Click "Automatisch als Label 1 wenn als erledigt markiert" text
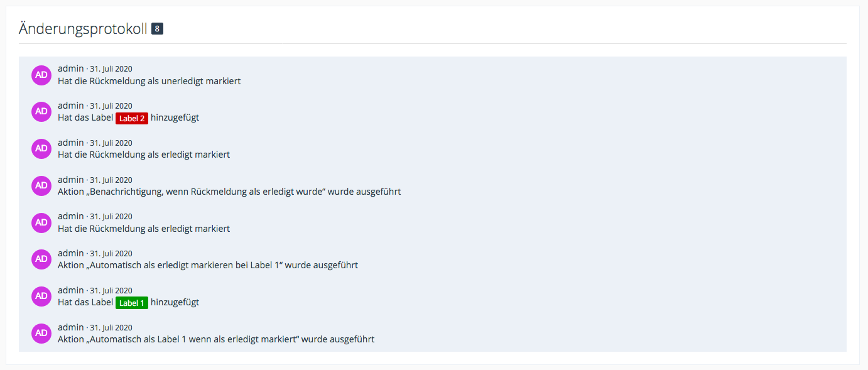868x370 pixels. pos(215,339)
